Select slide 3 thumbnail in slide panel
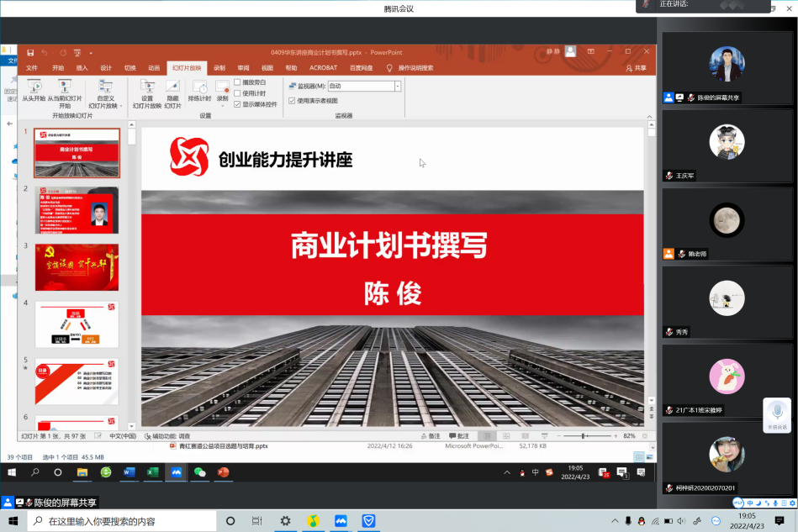Viewport: 798px width, 532px height. pos(77,267)
